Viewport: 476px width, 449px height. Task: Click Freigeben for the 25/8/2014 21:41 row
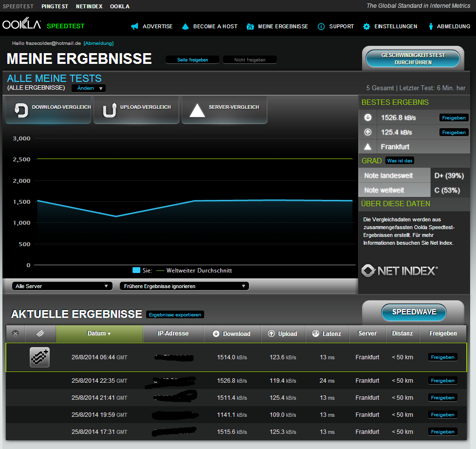tap(442, 398)
